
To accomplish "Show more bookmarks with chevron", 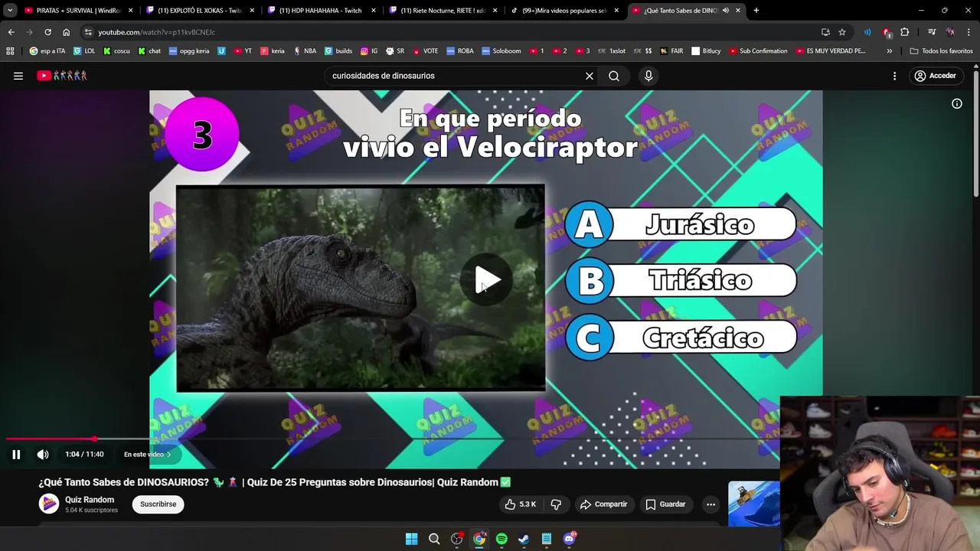I will (x=889, y=51).
